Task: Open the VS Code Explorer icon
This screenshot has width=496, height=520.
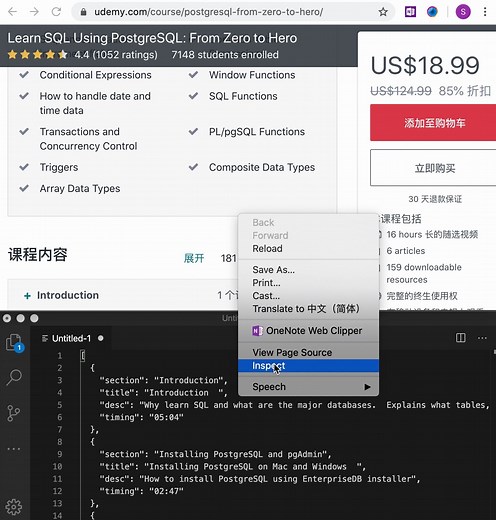Action: coord(14,343)
